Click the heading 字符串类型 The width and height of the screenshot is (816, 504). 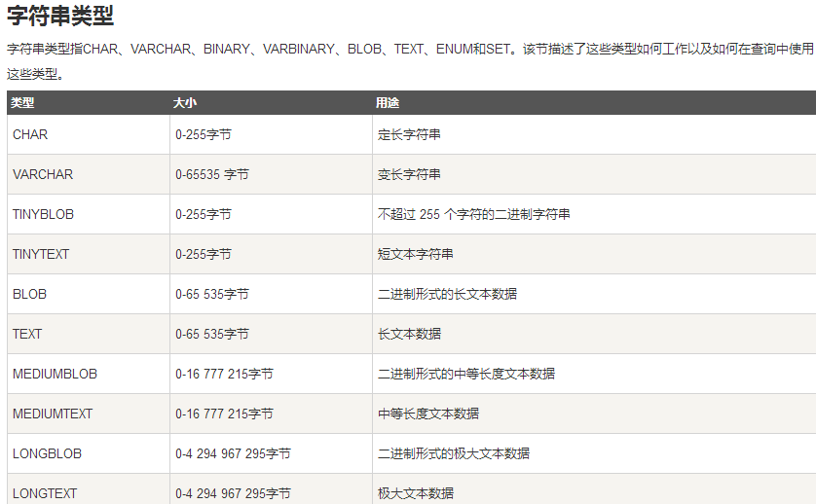60,16
